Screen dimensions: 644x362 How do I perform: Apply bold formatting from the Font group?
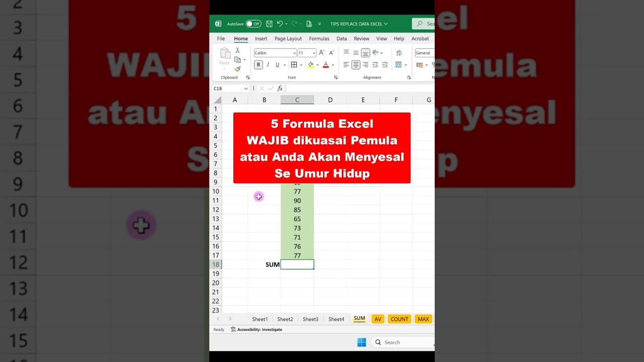pos(258,64)
